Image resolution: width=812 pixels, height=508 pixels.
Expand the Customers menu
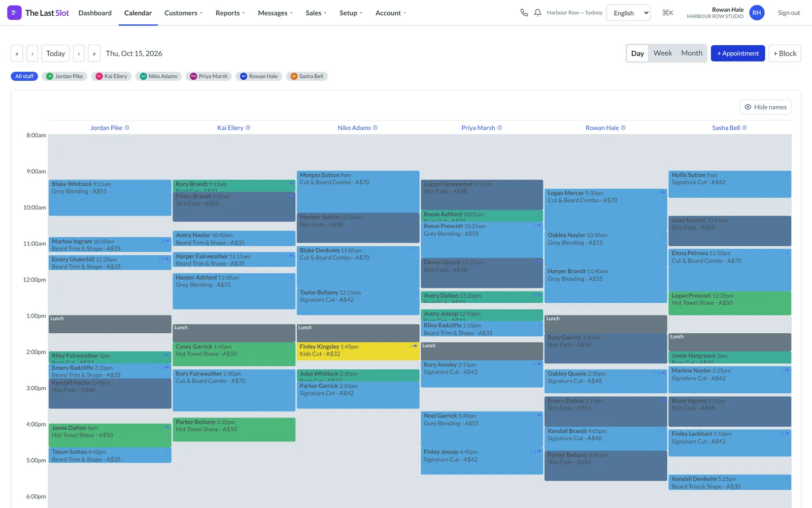(183, 13)
